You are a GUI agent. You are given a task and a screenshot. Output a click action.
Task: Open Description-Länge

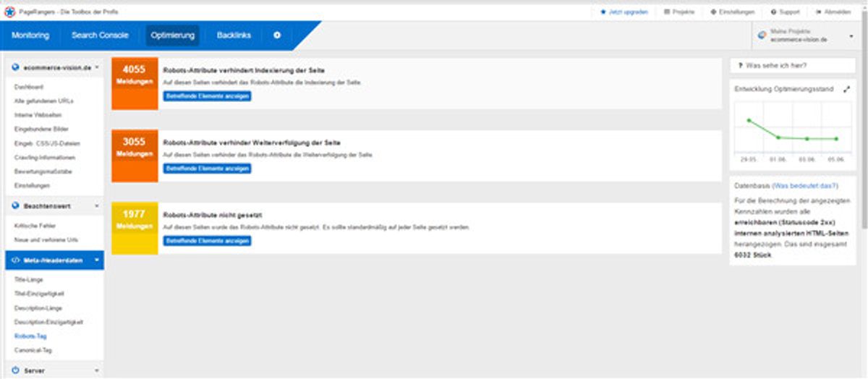pyautogui.click(x=38, y=308)
